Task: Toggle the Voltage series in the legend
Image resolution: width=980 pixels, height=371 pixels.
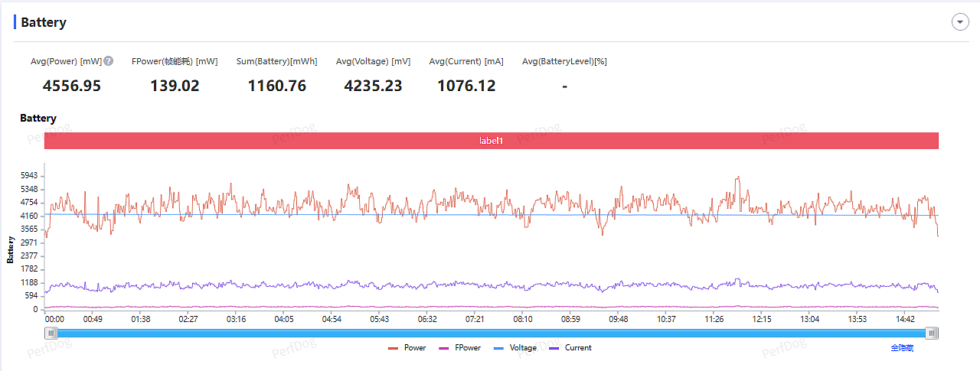Action: tap(515, 348)
